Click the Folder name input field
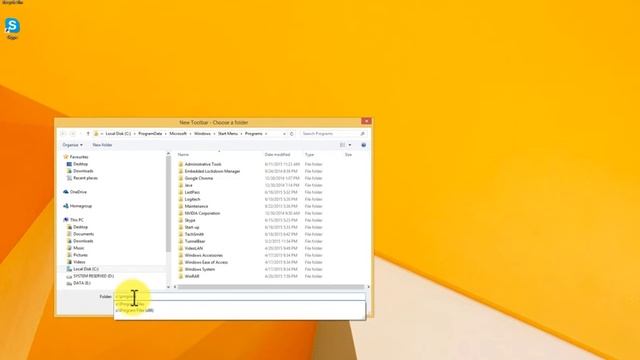Image resolution: width=640 pixels, height=360 pixels. 240,296
